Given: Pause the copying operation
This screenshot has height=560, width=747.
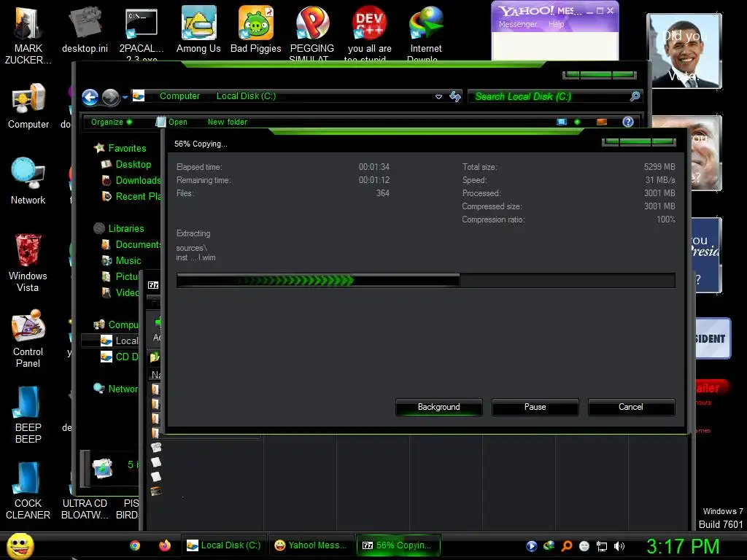Looking at the screenshot, I should tap(535, 407).
